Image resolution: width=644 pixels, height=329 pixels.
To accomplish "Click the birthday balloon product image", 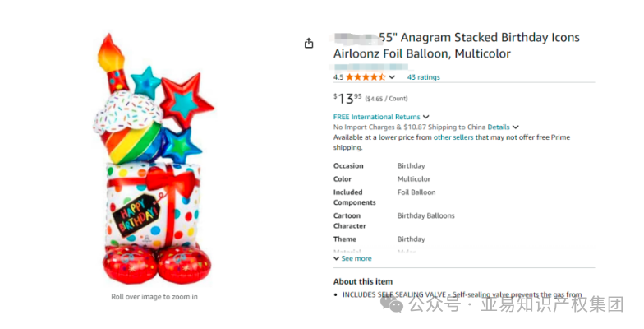I will click(154, 160).
